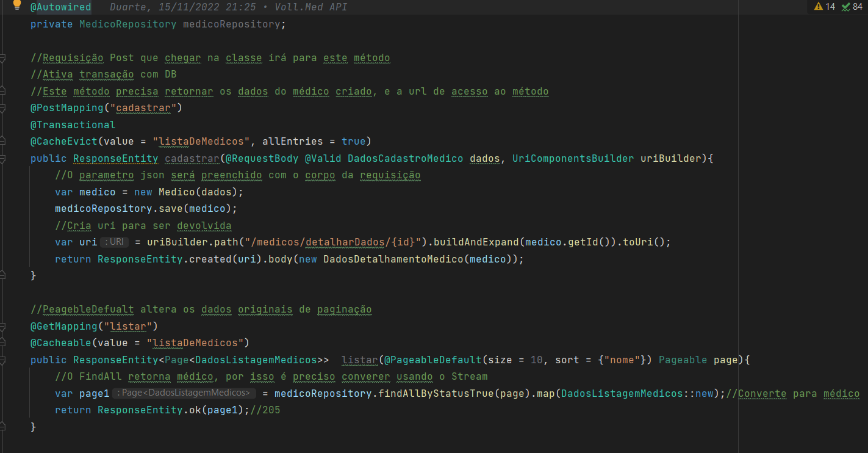Click MedicoRepository type in field declaration
The image size is (868, 453).
pyautogui.click(x=128, y=24)
